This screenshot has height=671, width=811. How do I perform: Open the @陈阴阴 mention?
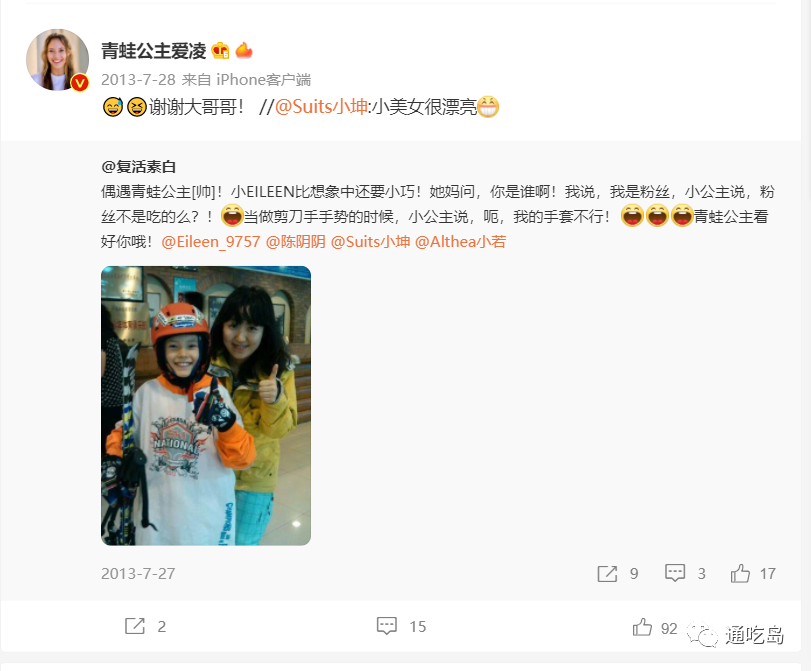point(296,242)
